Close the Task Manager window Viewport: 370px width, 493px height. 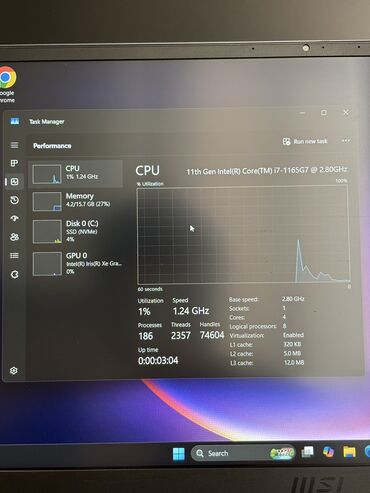coord(346,112)
